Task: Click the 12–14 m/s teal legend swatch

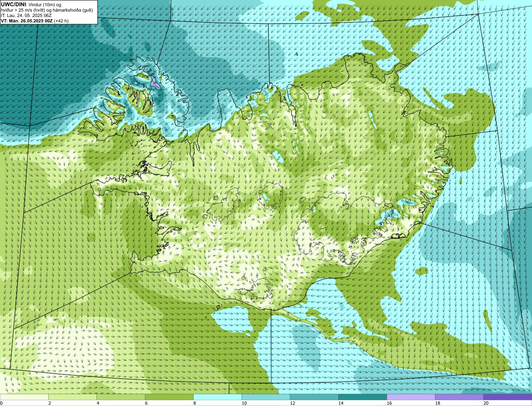Action: pyautogui.click(x=314, y=397)
